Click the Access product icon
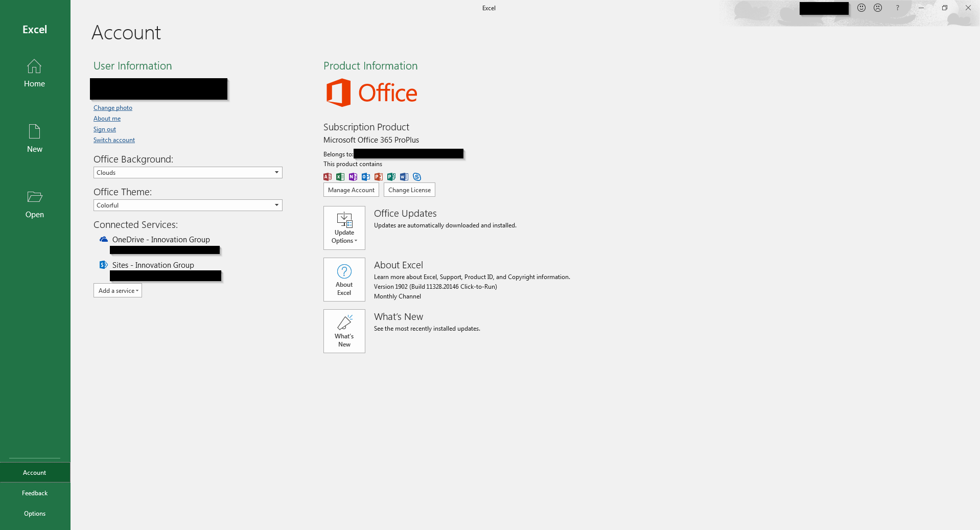 (x=328, y=177)
